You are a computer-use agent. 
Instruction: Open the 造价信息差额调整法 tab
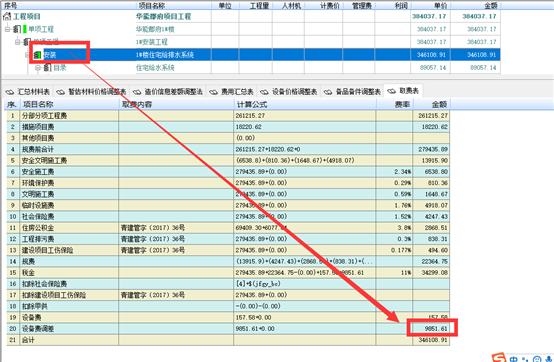point(168,91)
